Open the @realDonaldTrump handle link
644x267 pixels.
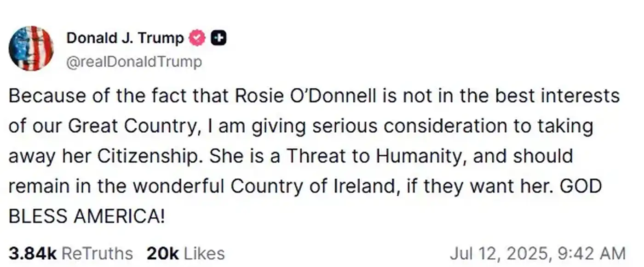click(134, 62)
